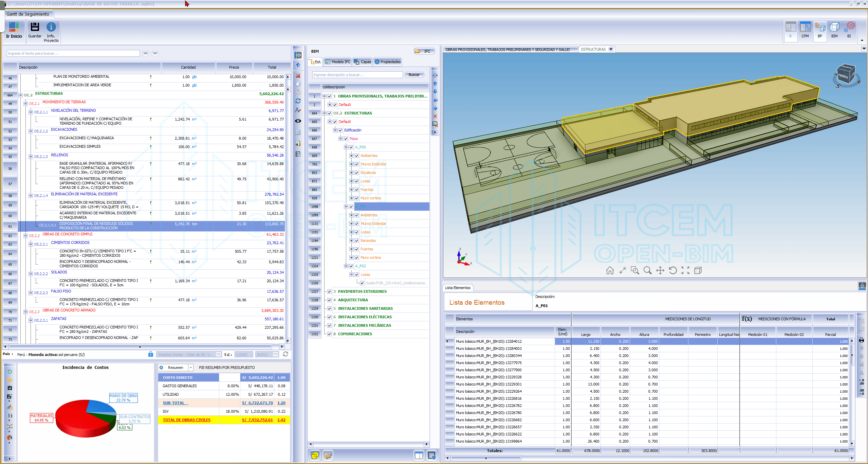The width and height of the screenshot is (868, 464).
Task: Click the budget search text field
Action: pos(73,53)
